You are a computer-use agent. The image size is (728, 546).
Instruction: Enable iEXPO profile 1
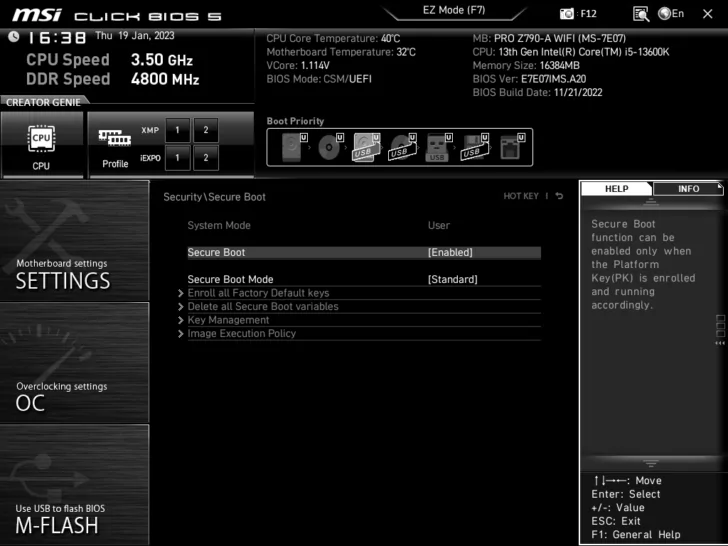tap(177, 158)
